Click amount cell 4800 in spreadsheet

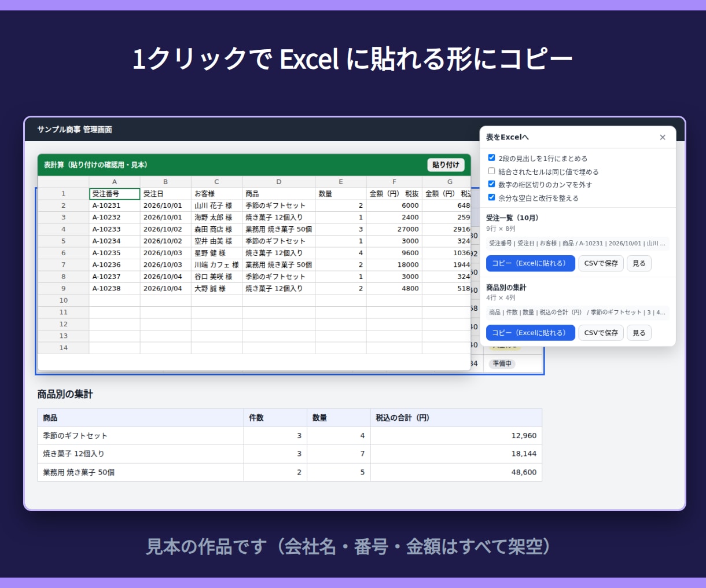click(x=394, y=289)
